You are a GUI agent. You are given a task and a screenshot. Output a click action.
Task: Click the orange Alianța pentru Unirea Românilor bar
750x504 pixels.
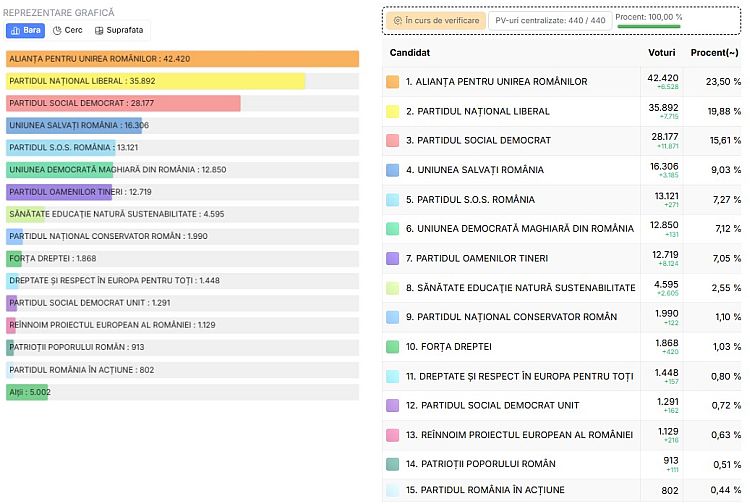tap(182, 59)
